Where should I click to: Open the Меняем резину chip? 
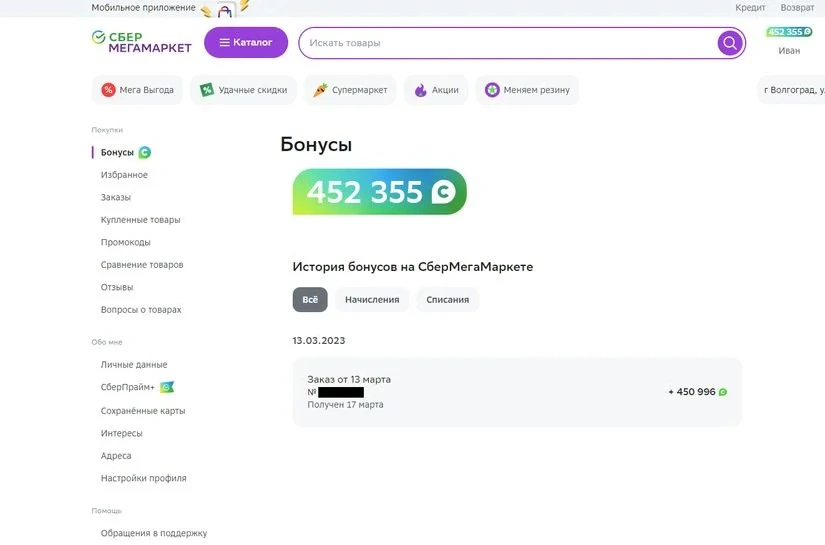527,90
